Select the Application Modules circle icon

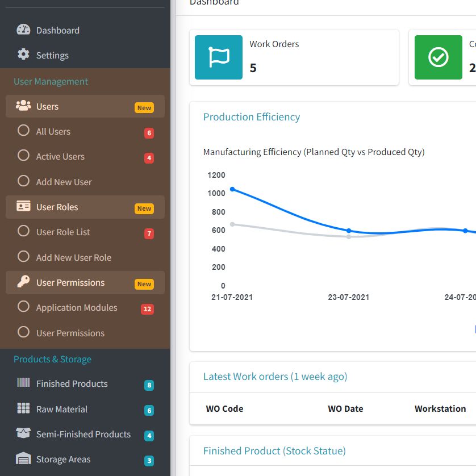23,307
